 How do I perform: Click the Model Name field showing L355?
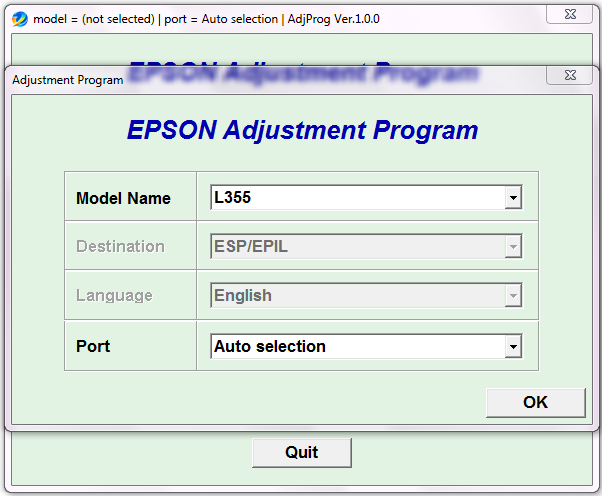[x=366, y=198]
